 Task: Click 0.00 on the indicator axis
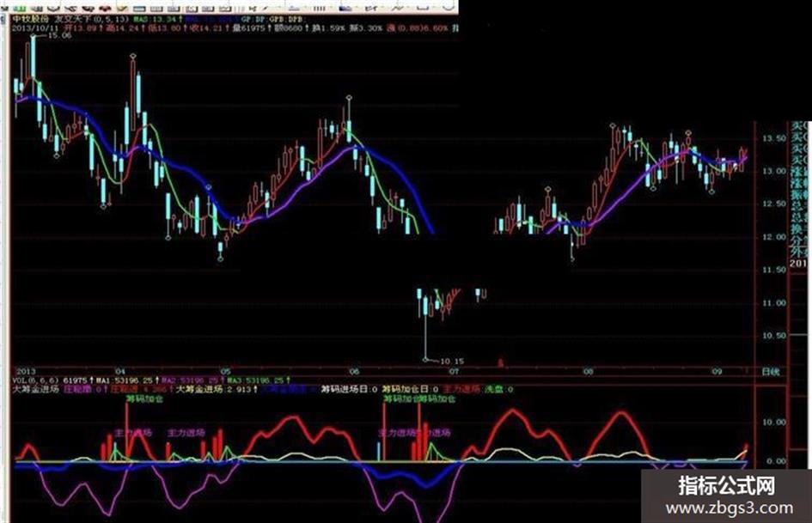point(776,460)
